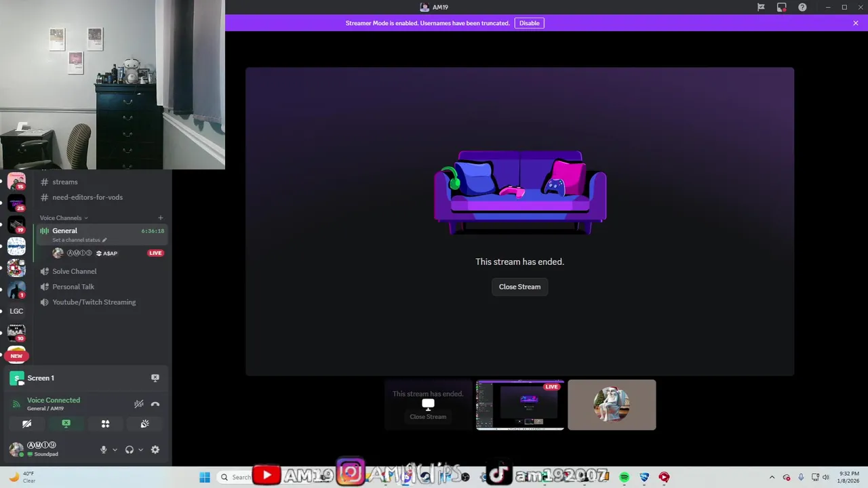The image size is (868, 488).
Task: Open Voice Connected connection details
Action: coord(54,400)
